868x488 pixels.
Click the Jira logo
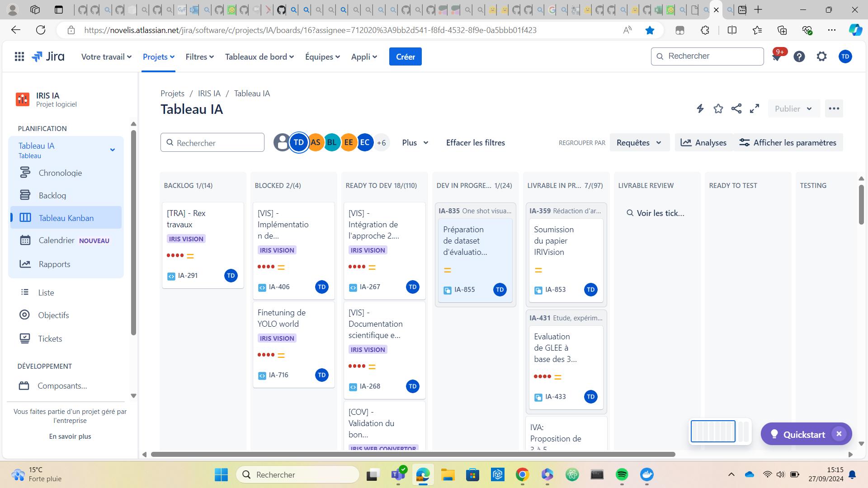tap(48, 56)
